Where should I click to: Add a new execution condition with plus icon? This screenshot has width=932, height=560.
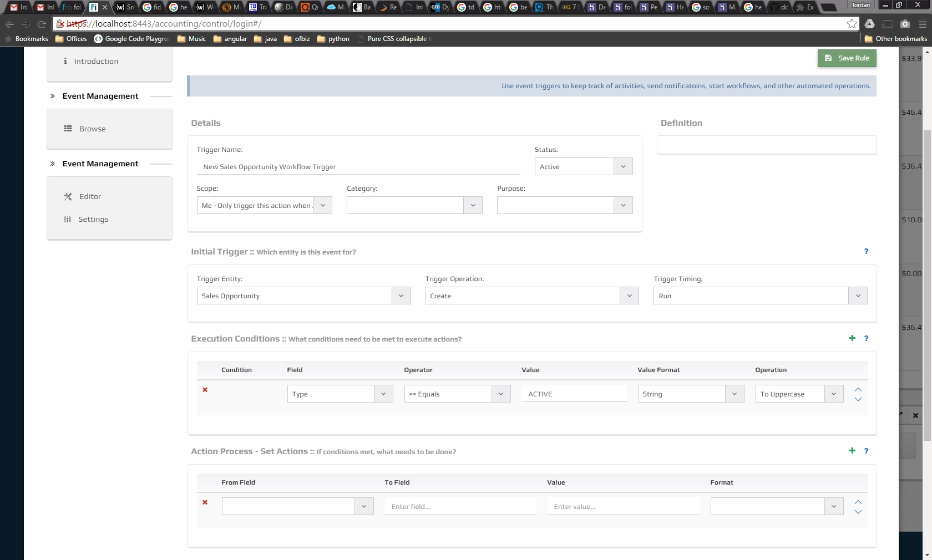[852, 338]
